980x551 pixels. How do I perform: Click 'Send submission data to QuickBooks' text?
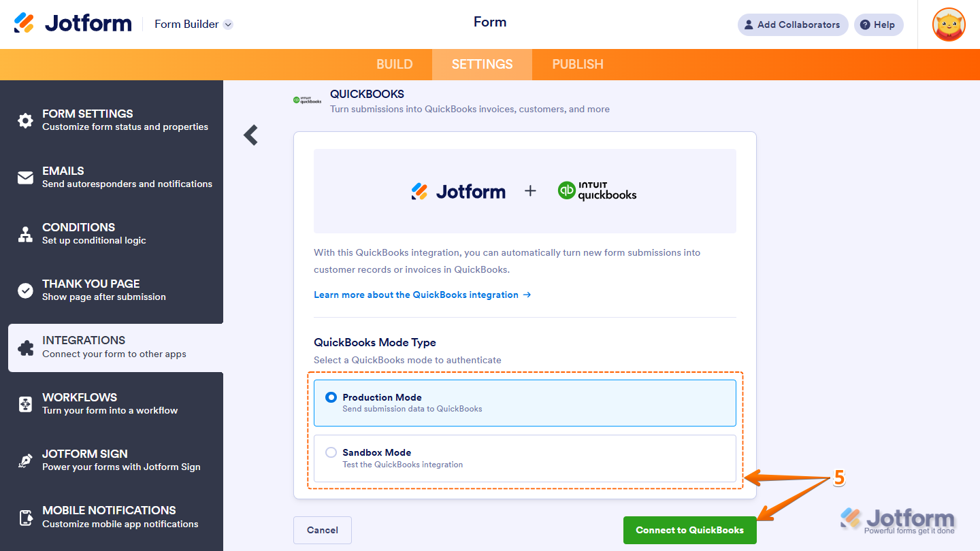[x=412, y=409]
